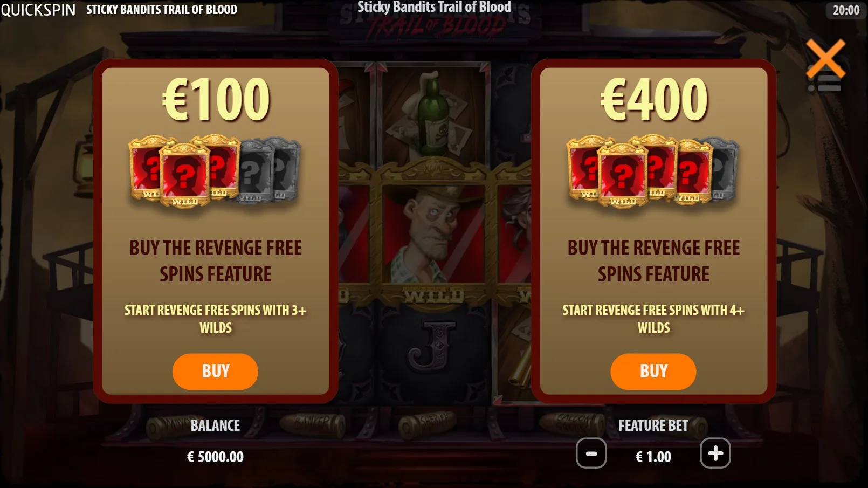Close the feature buy overlay with orange X
The height and width of the screenshot is (488, 868).
point(825,59)
